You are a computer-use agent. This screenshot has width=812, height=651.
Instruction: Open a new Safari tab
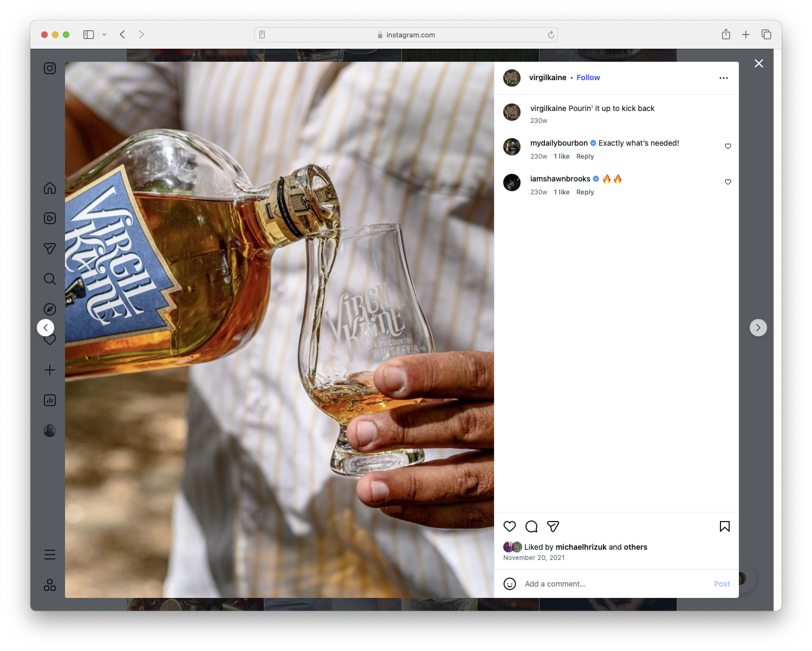[x=746, y=35]
